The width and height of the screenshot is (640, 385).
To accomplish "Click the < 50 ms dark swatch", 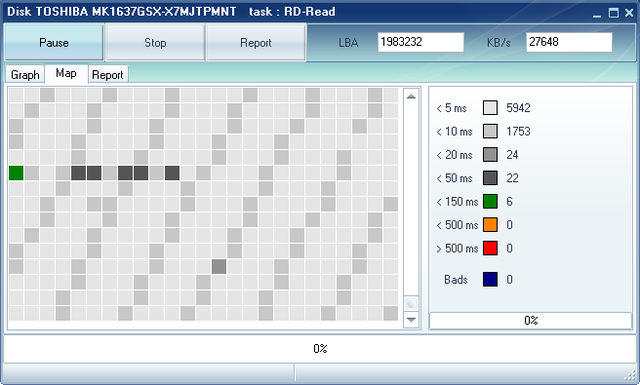I will coord(490,178).
